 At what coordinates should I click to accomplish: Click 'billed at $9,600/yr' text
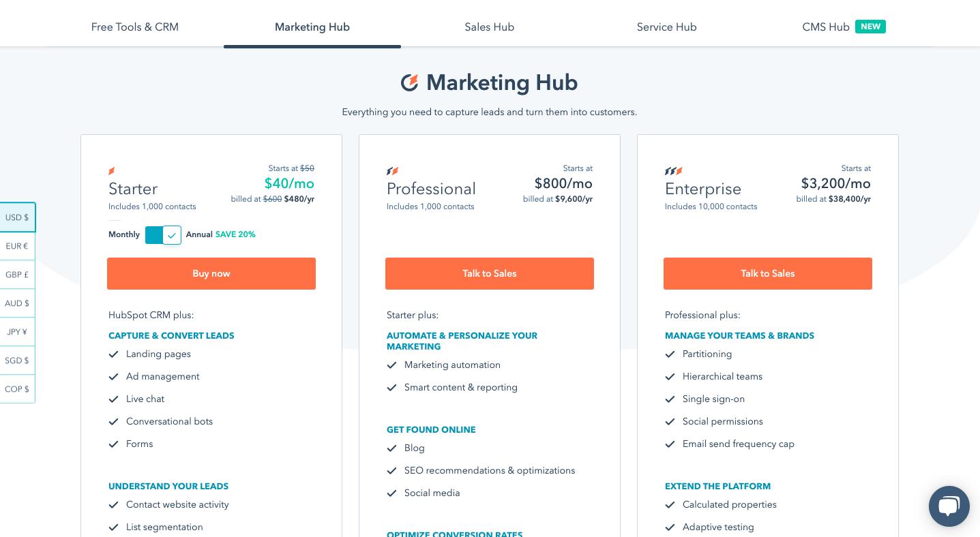click(x=558, y=199)
